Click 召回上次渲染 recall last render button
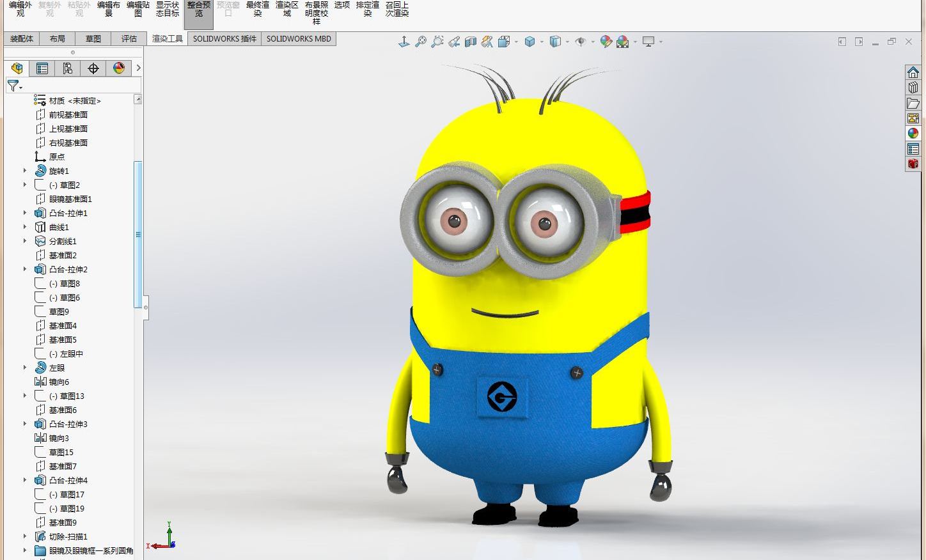Viewport: 926px width, 560px height. coord(397,9)
